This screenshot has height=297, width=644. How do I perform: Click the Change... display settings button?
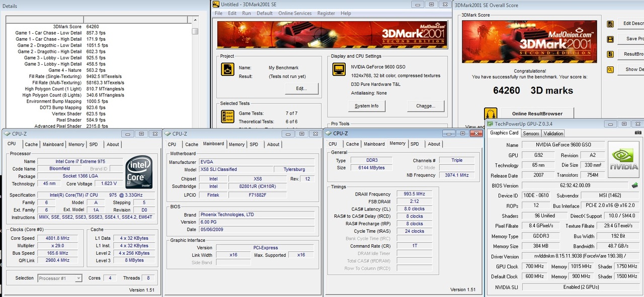(x=426, y=106)
